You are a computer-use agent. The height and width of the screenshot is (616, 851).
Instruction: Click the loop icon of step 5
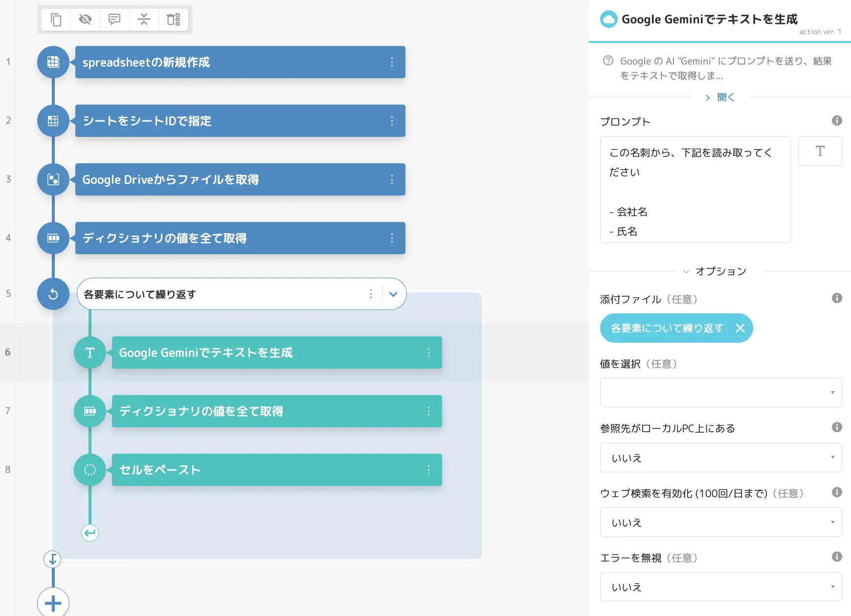click(x=53, y=294)
